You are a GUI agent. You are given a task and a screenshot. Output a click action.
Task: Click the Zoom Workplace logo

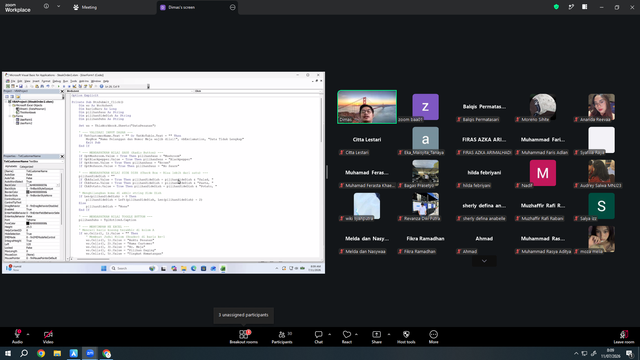tap(18, 8)
